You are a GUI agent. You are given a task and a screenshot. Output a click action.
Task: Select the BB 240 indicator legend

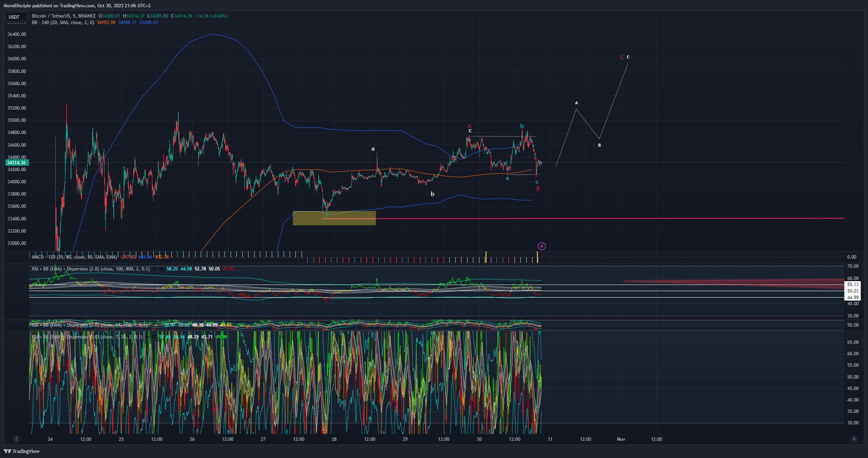click(x=63, y=23)
